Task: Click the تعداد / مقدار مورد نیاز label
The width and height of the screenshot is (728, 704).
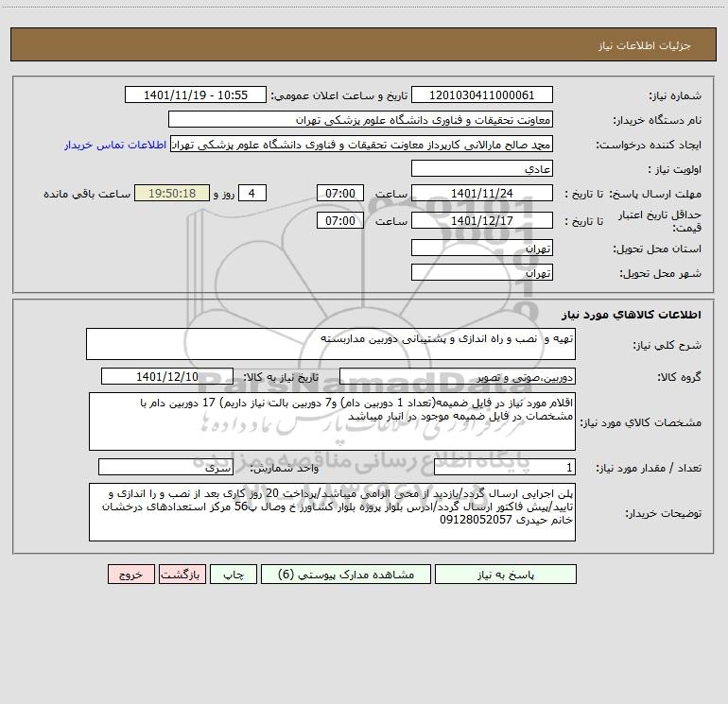Action: pyautogui.click(x=649, y=469)
